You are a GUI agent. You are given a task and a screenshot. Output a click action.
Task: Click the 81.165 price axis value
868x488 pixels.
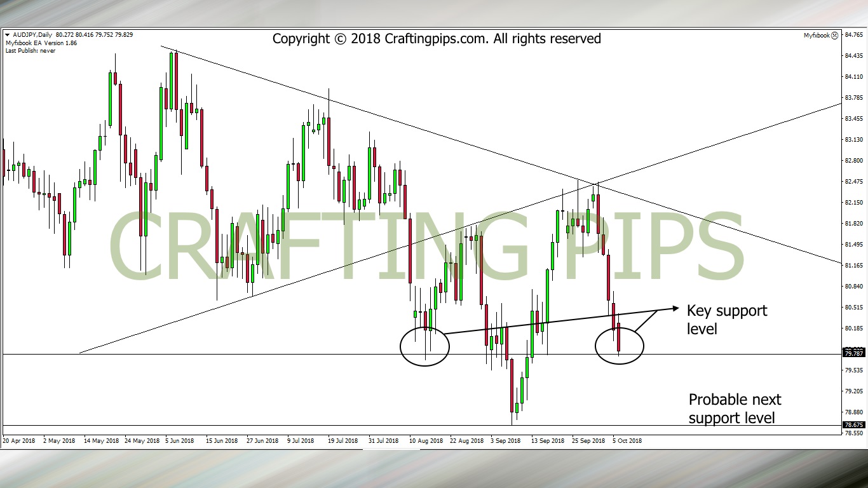click(853, 266)
